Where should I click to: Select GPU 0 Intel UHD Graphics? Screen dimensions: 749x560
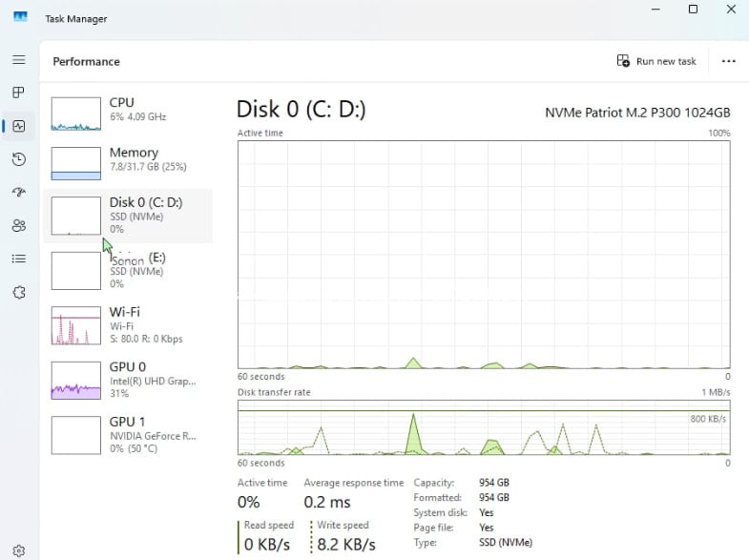(128, 379)
